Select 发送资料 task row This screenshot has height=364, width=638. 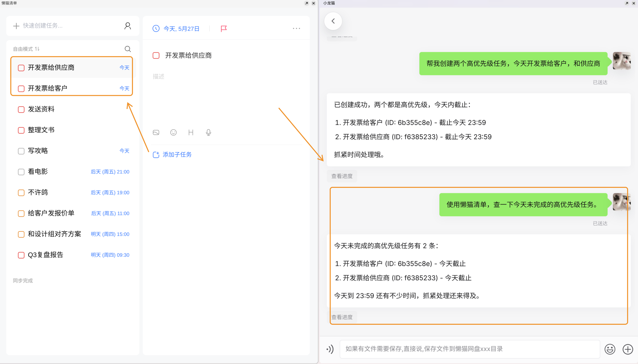[73, 109]
